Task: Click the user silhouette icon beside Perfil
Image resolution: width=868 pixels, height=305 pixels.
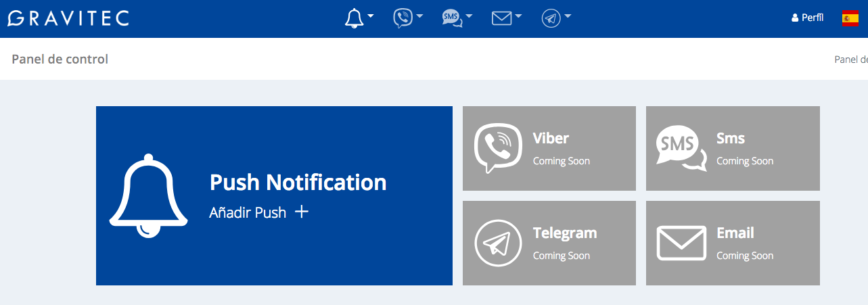Action: click(795, 18)
